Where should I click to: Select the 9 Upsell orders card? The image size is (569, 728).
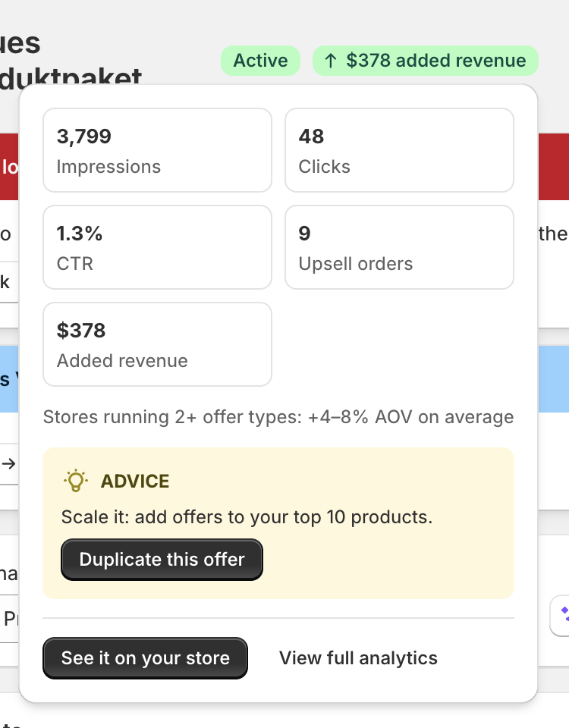click(x=399, y=247)
